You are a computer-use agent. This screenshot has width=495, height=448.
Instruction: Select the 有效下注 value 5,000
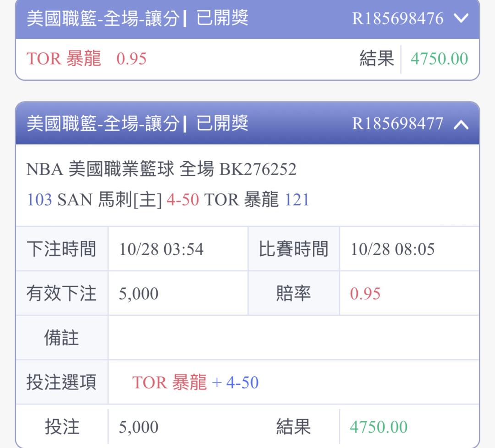pyautogui.click(x=138, y=293)
